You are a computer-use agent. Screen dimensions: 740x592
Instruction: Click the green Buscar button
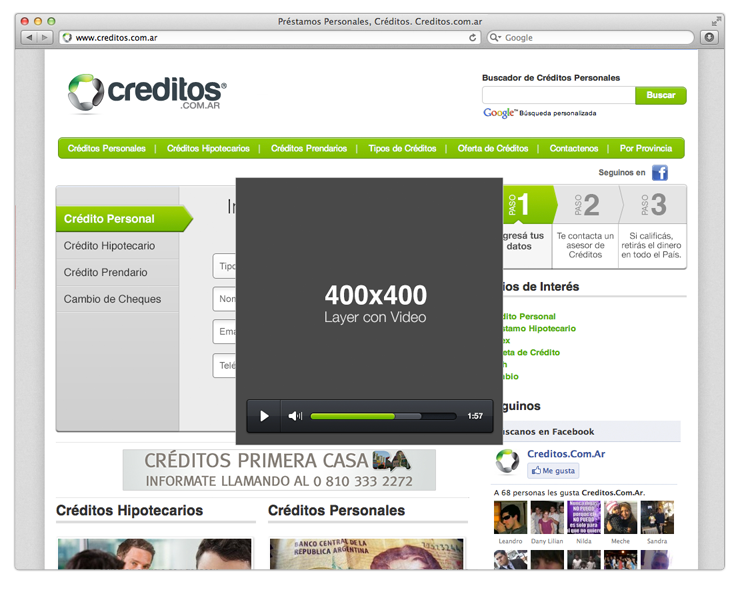(660, 95)
